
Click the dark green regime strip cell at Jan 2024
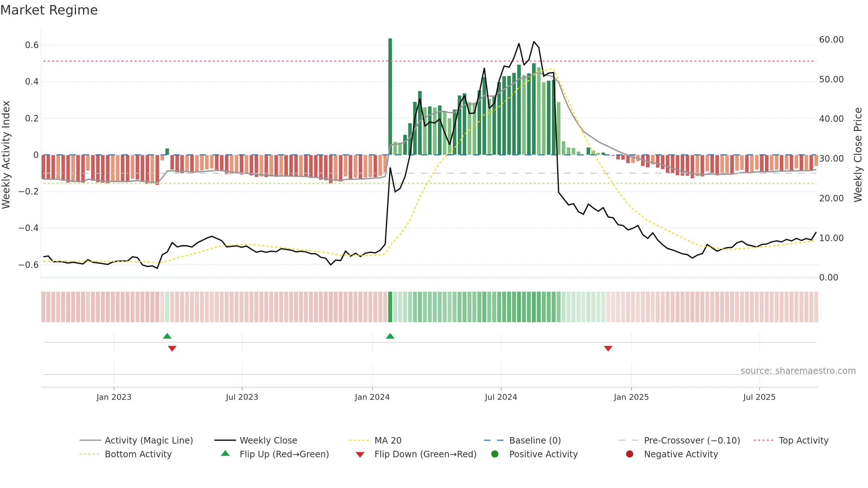[x=390, y=307]
